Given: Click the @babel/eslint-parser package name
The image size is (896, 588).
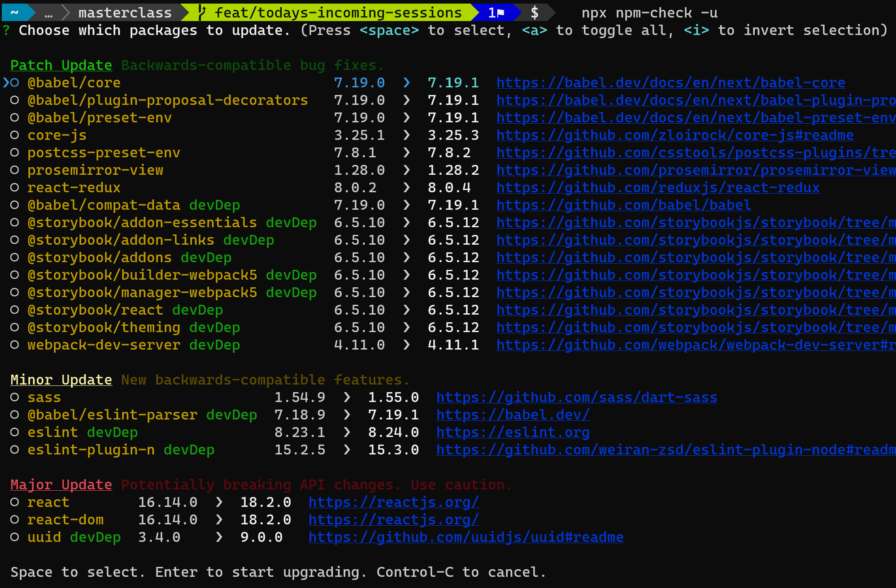Looking at the screenshot, I should 112,415.
